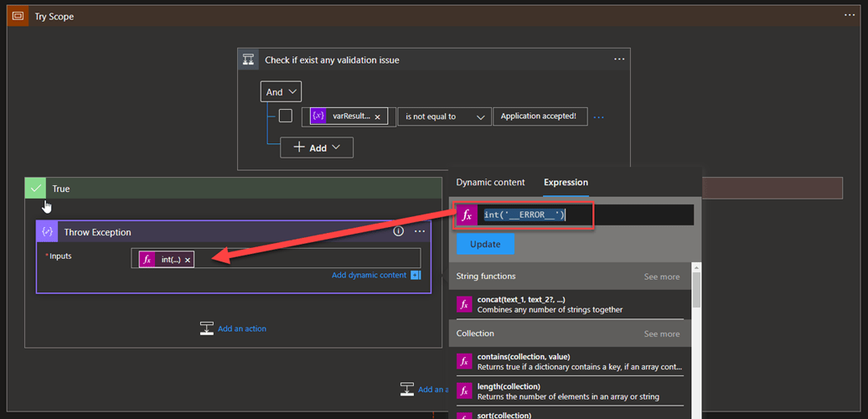Click the 'Application accepted!' value field
868x419 pixels.
[540, 116]
